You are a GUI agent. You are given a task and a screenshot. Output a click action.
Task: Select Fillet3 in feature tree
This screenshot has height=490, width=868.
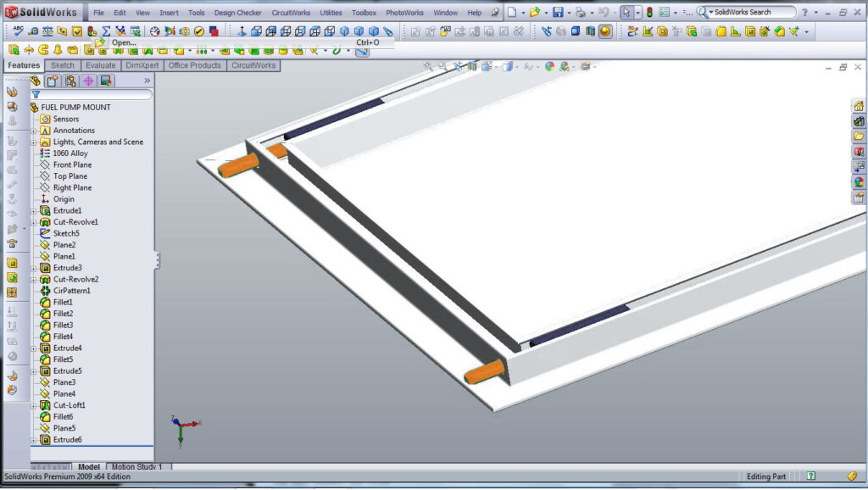coord(63,325)
